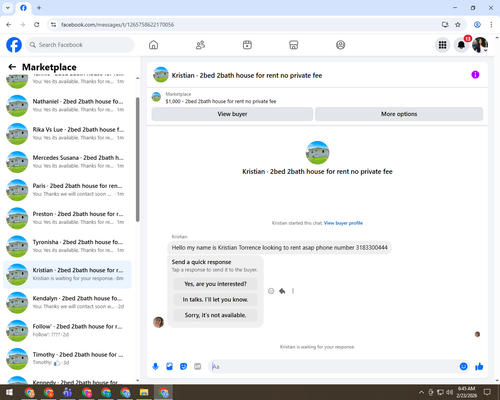
Task: Open the Friends icon in top navigation
Action: pos(200,45)
